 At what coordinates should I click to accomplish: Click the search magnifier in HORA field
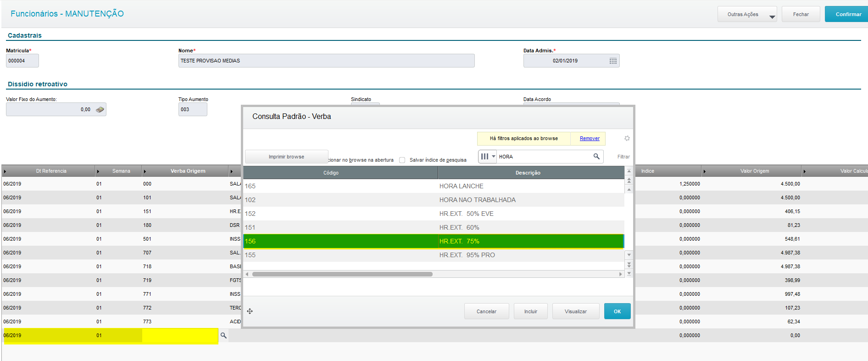(596, 157)
